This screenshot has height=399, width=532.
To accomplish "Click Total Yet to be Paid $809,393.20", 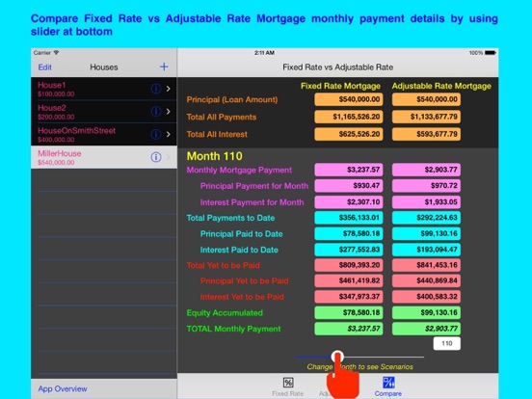I will click(349, 265).
